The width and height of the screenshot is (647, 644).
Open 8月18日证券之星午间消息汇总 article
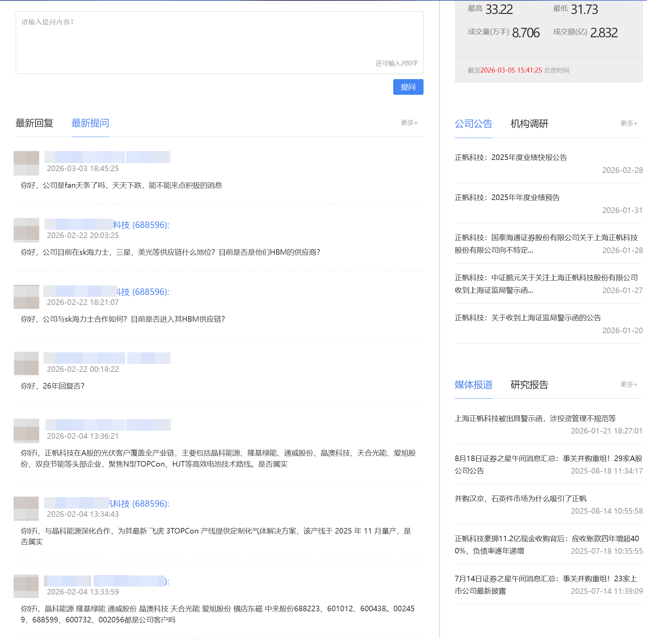pyautogui.click(x=548, y=465)
